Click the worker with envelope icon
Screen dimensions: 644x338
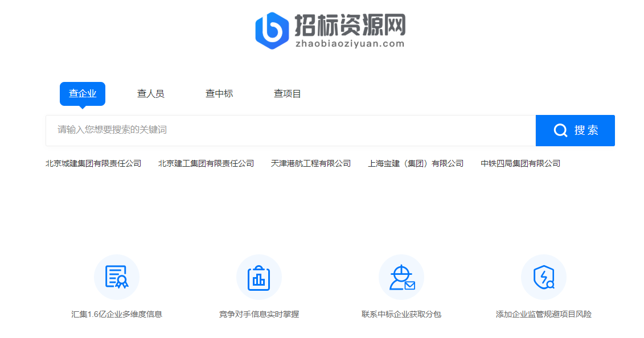pos(401,277)
